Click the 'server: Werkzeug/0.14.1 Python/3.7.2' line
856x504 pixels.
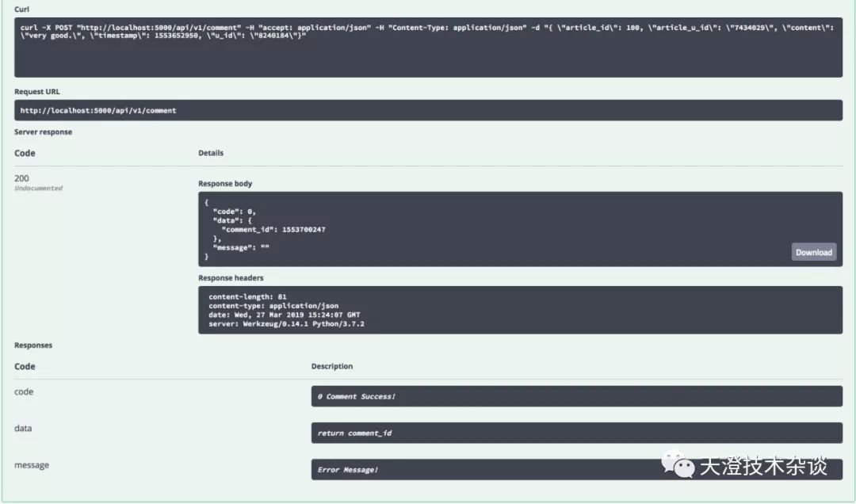[286, 324]
